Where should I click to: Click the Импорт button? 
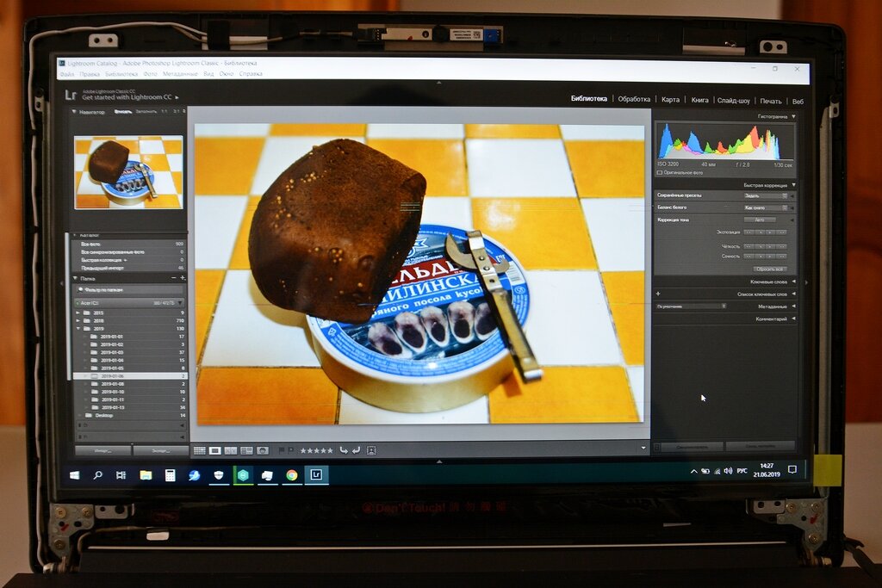tap(103, 450)
